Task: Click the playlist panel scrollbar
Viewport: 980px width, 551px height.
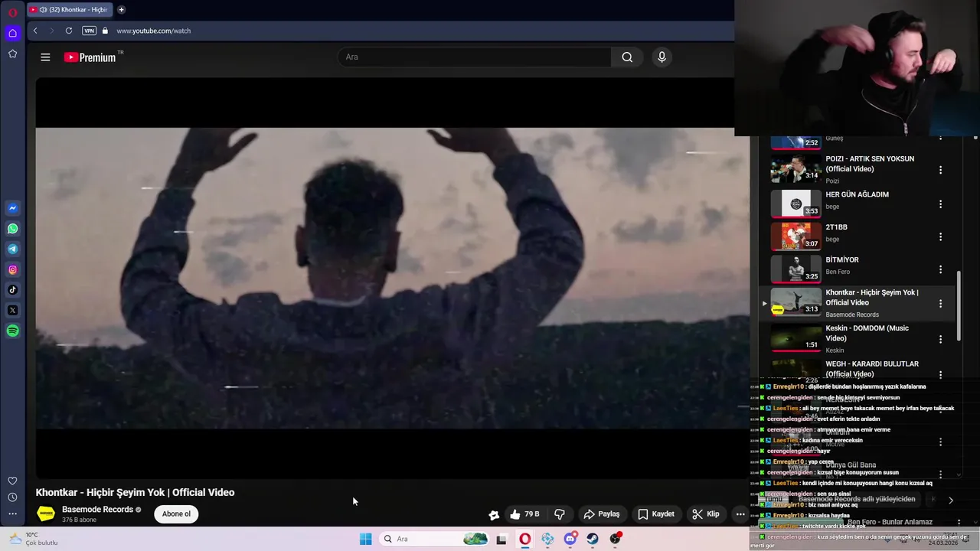Action: (x=959, y=307)
